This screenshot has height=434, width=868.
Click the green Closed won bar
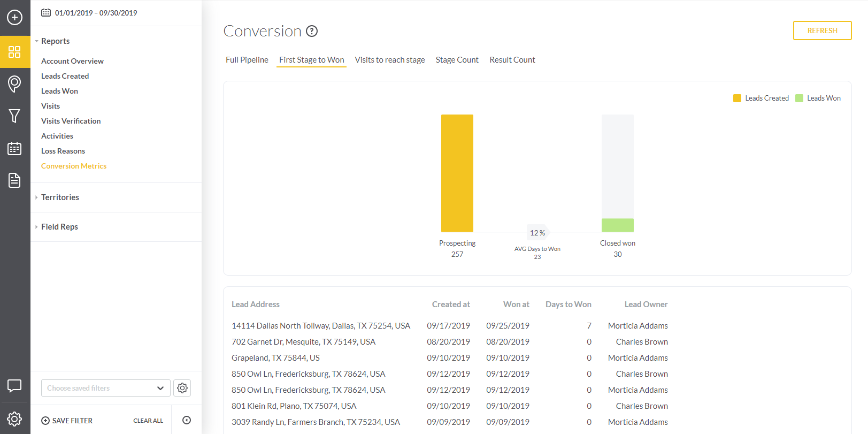click(618, 225)
